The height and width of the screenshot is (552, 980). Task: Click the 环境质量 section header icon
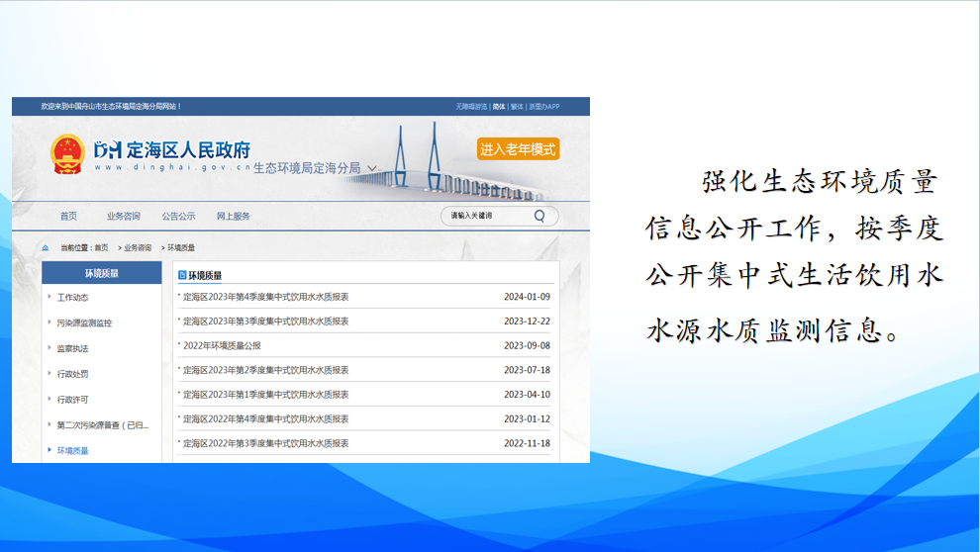(182, 275)
